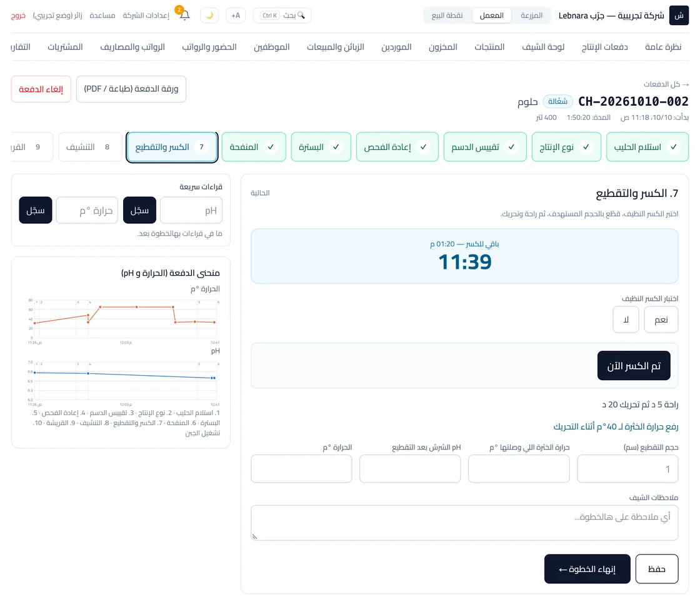700x599 pixels.
Task: Focus حرارة الخثرة اللي وصلتها field
Action: click(519, 468)
